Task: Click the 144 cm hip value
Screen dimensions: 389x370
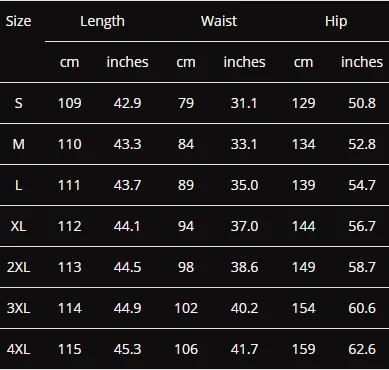Action: point(304,226)
